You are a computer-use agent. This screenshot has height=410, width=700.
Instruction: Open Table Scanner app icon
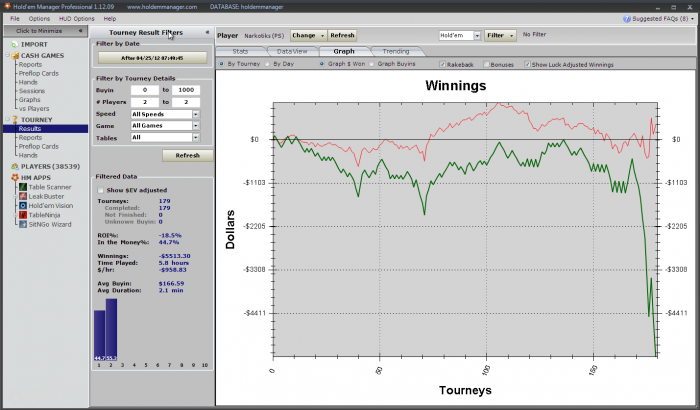coord(23,187)
